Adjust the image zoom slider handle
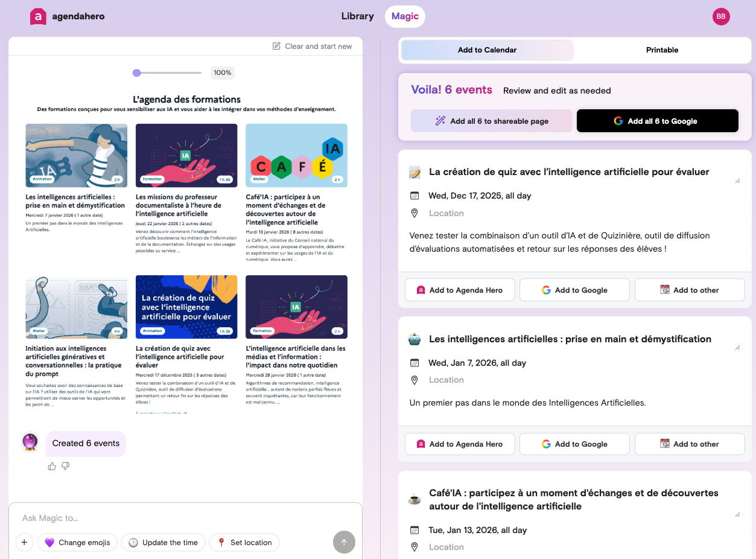 137,72
